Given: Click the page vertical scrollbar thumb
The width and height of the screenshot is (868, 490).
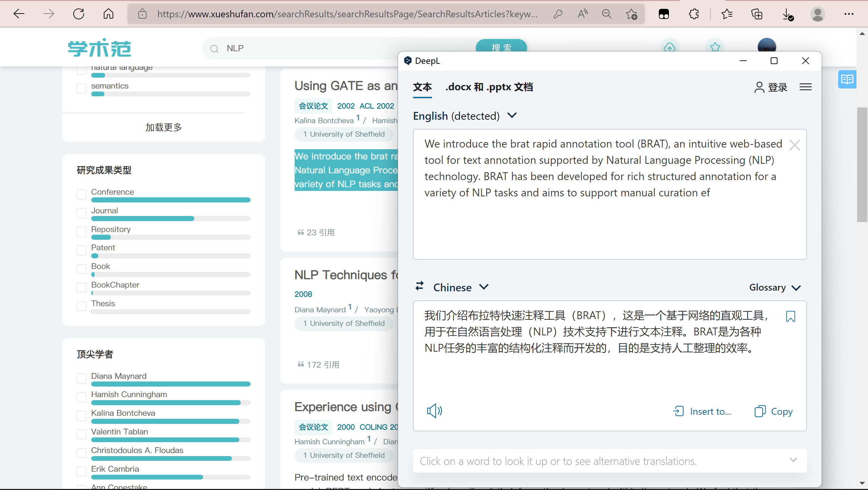Looking at the screenshot, I should pos(862,164).
